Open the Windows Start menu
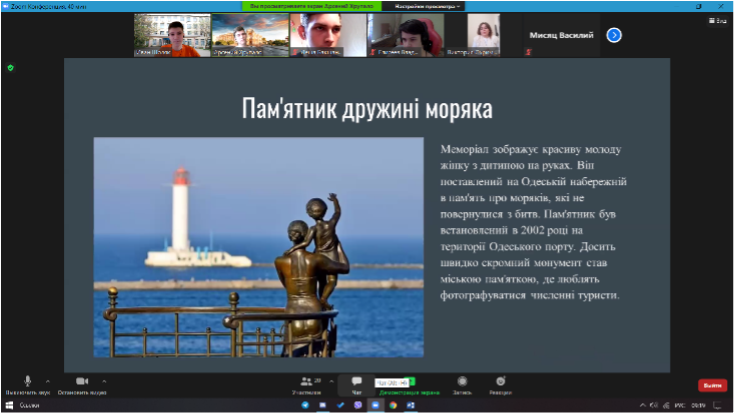Viewport: 736px width, 415px height. [x=9, y=405]
